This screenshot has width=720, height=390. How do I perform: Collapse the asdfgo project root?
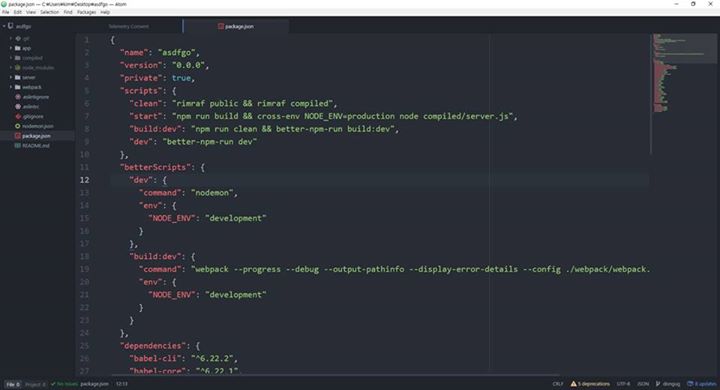(4, 26)
